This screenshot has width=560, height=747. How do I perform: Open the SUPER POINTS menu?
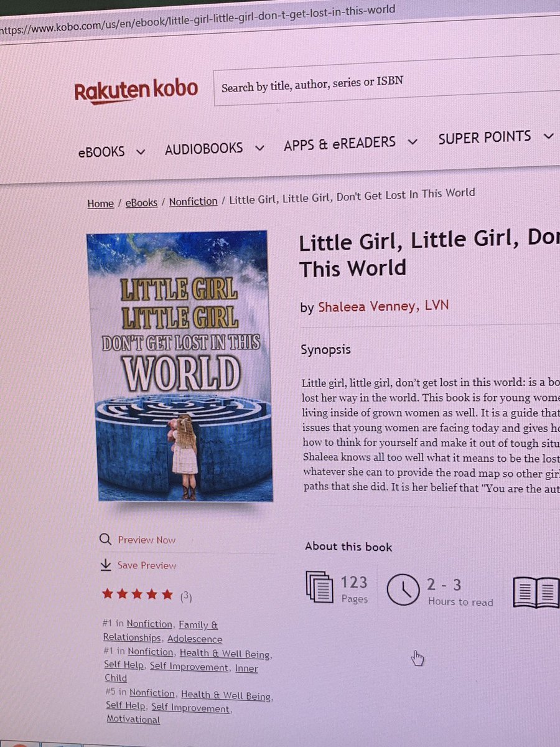(484, 137)
